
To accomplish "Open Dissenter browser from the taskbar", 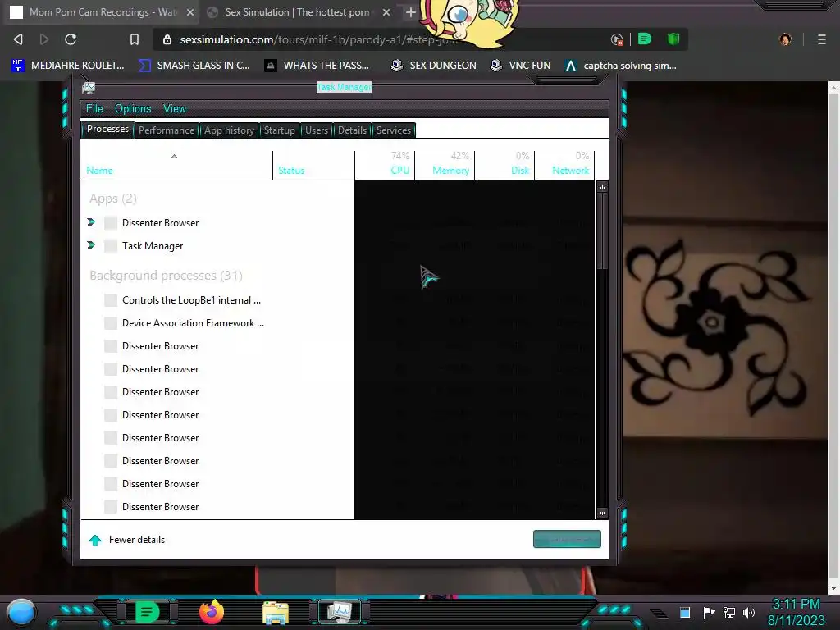I will (147, 612).
